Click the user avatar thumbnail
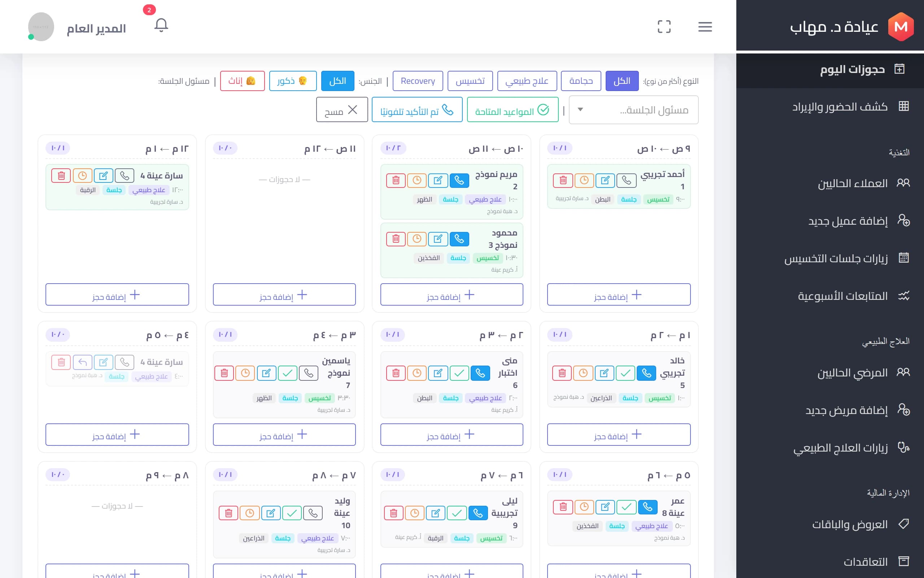Viewport: 924px width, 578px height. coord(41,27)
